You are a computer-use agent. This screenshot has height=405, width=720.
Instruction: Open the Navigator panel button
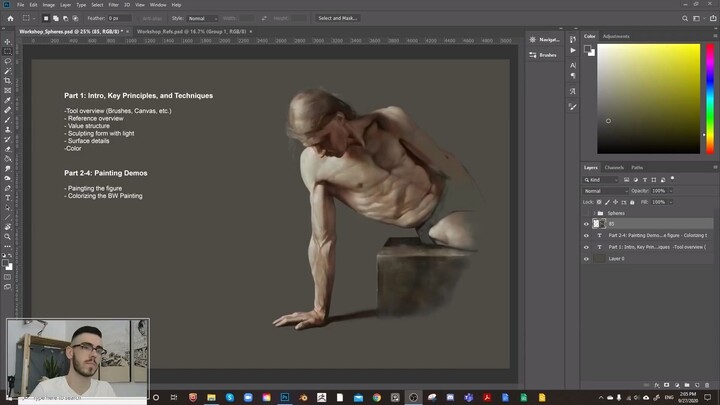coord(545,39)
